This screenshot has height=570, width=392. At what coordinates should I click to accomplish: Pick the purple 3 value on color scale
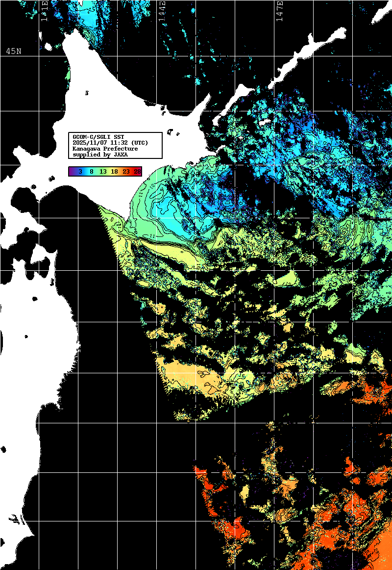click(79, 172)
